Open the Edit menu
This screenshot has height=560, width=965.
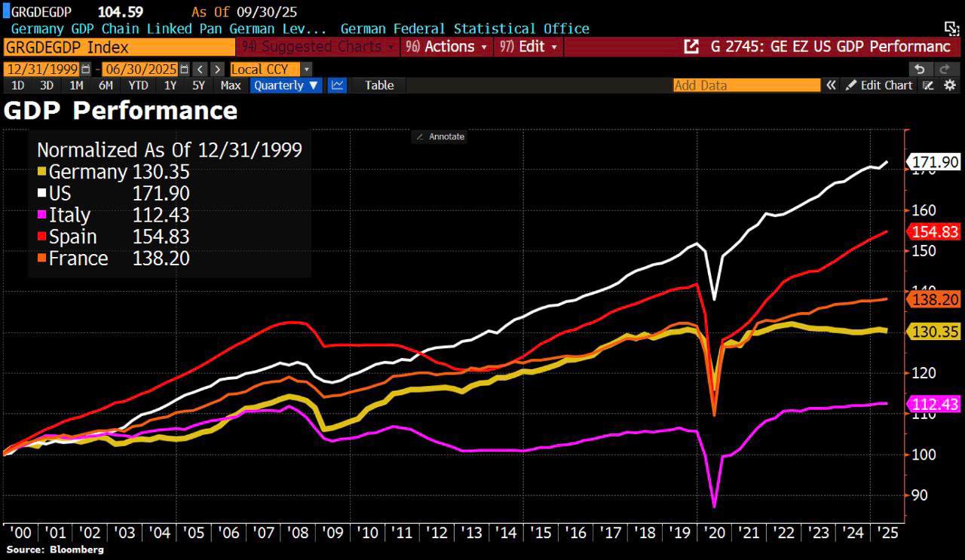tap(529, 47)
